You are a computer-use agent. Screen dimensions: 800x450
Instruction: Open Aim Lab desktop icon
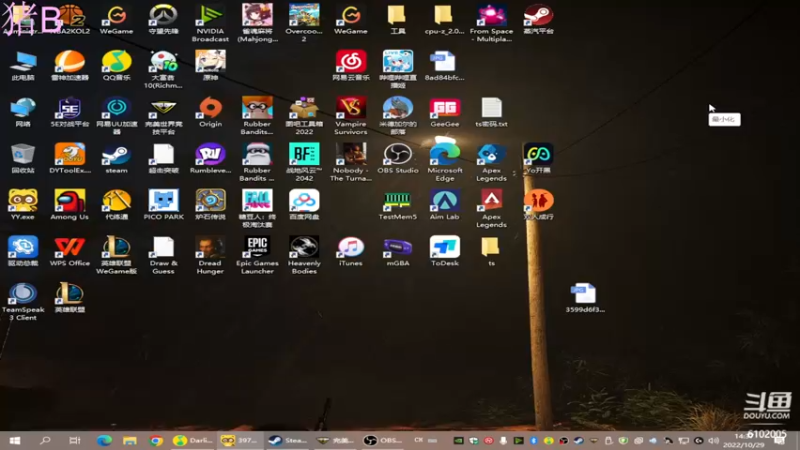(x=444, y=205)
